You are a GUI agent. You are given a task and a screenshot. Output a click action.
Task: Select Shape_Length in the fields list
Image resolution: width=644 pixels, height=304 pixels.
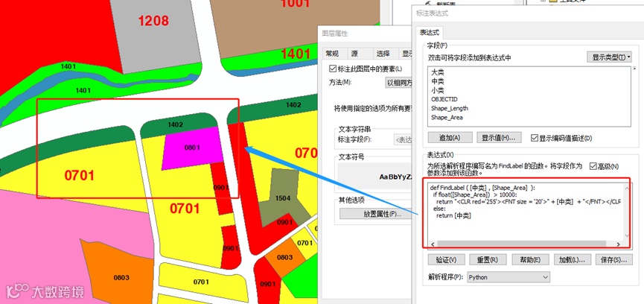pyautogui.click(x=450, y=109)
